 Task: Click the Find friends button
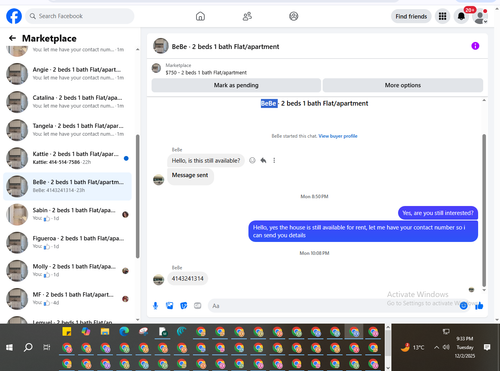411,16
